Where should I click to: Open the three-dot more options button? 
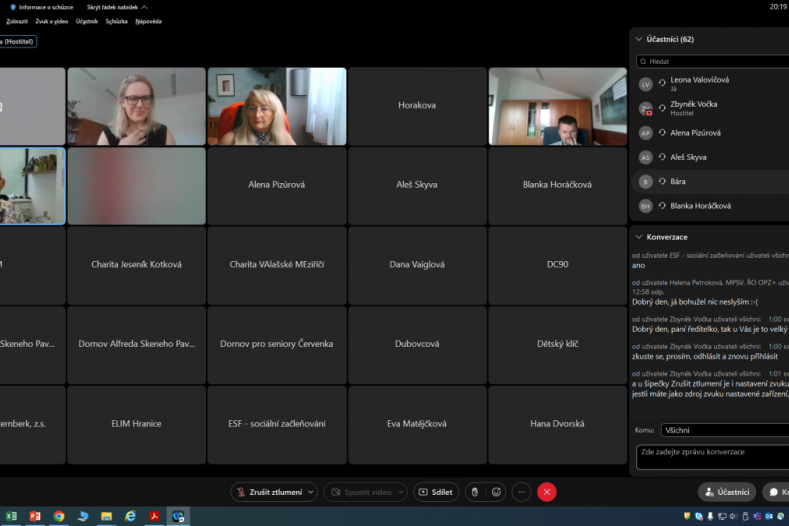(x=521, y=492)
